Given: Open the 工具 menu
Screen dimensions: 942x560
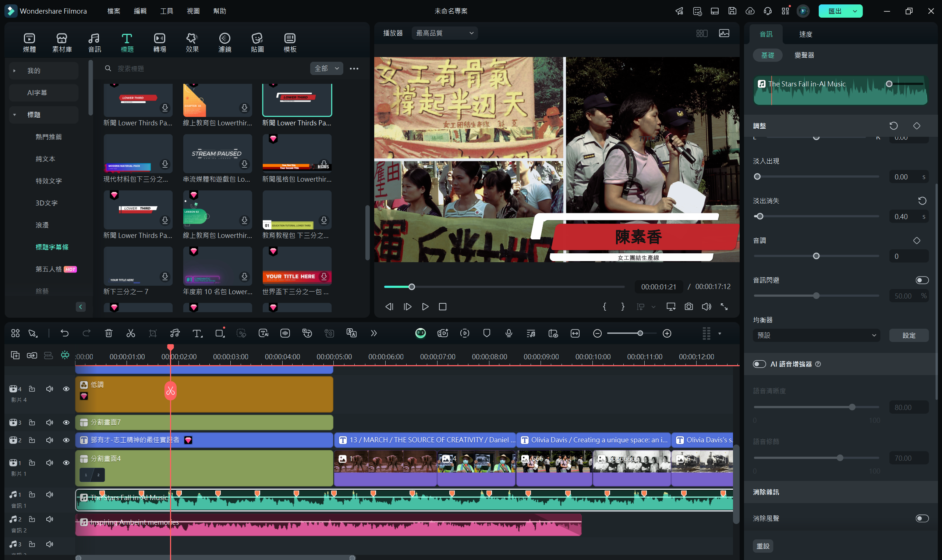Looking at the screenshot, I should [166, 11].
